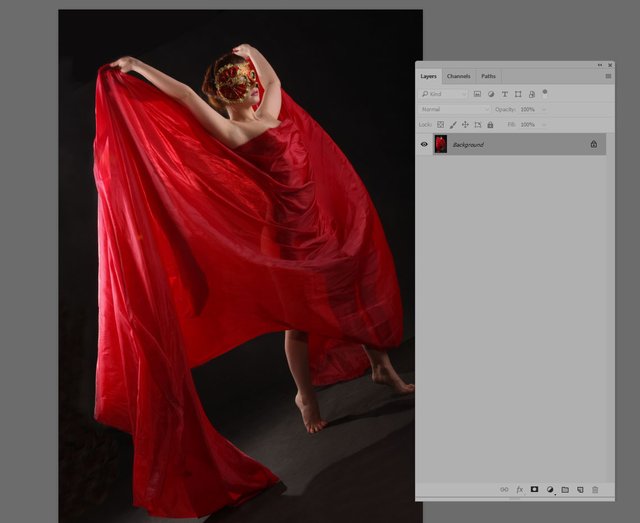Viewport: 640px width, 523px height.
Task: Open the Layers panel flyout menu
Action: [608, 76]
